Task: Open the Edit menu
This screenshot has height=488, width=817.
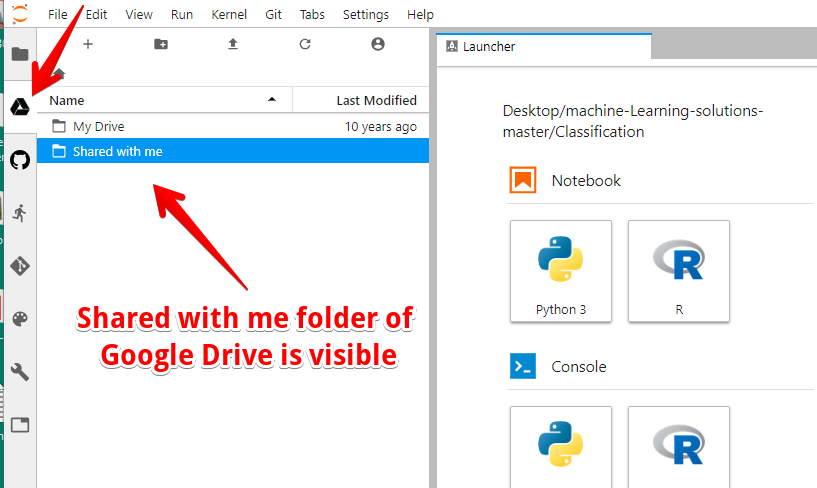Action: [x=96, y=15]
